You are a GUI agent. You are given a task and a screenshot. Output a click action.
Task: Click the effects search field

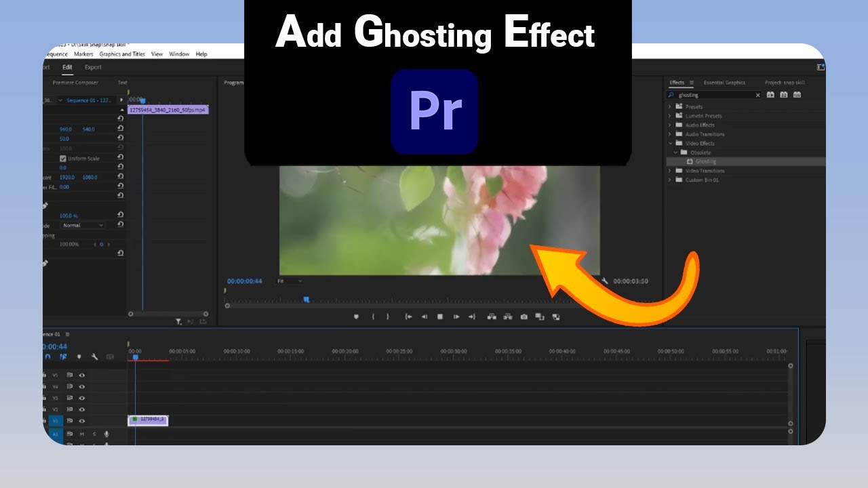[715, 95]
